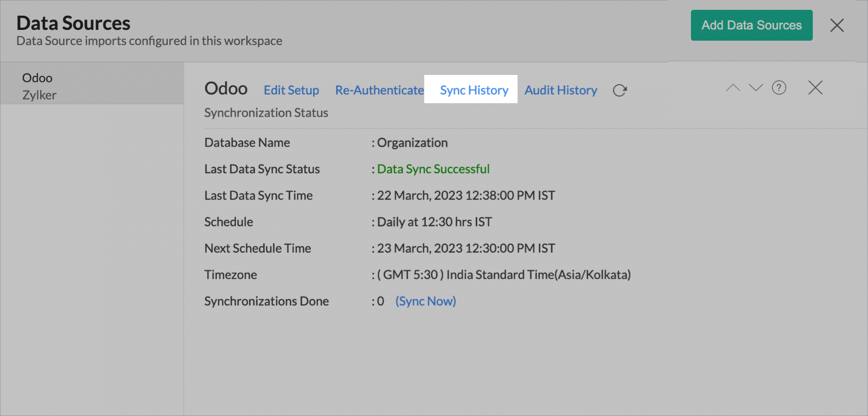
Task: Click the Daily at 12:30 hrs IST schedule value
Action: tap(434, 222)
